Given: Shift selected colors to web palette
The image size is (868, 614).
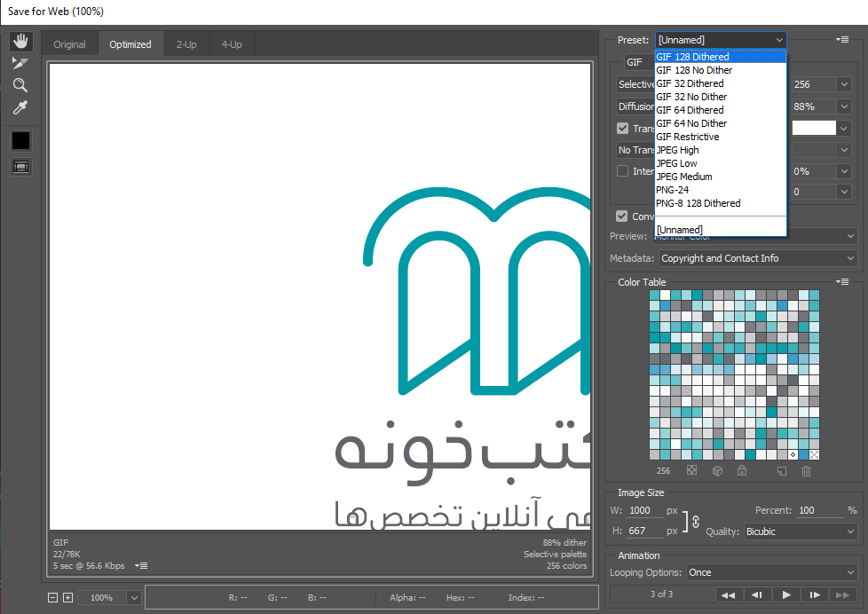Looking at the screenshot, I should [717, 470].
